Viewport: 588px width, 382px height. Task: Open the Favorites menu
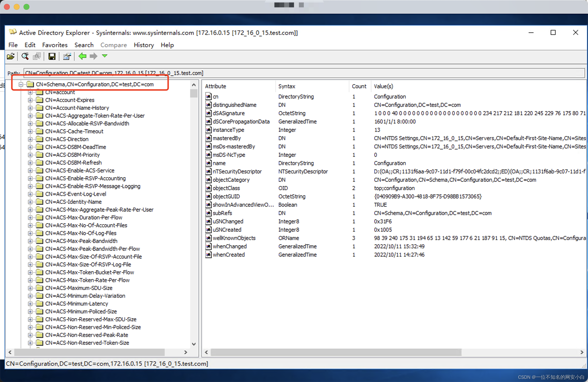pyautogui.click(x=55, y=45)
